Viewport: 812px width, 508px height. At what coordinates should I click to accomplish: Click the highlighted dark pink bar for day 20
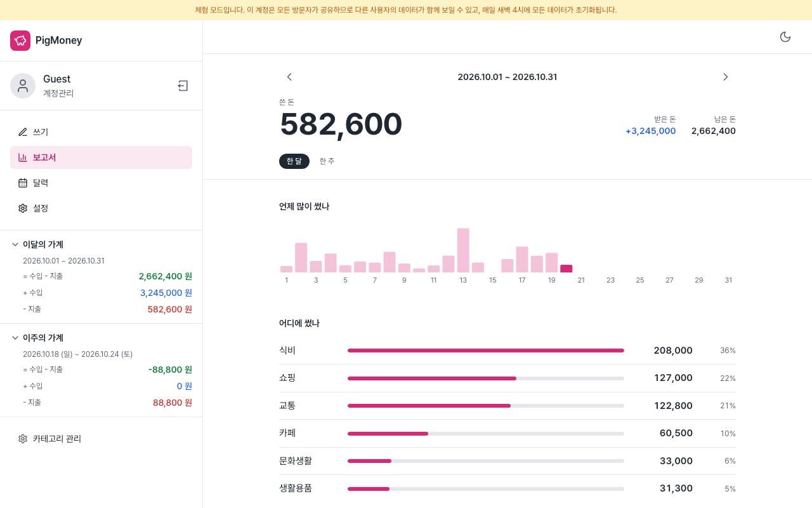pyautogui.click(x=566, y=269)
